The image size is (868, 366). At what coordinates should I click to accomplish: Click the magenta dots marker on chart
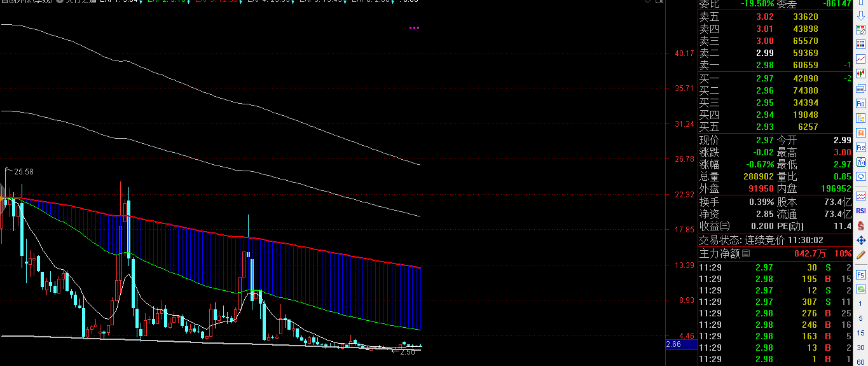(414, 28)
